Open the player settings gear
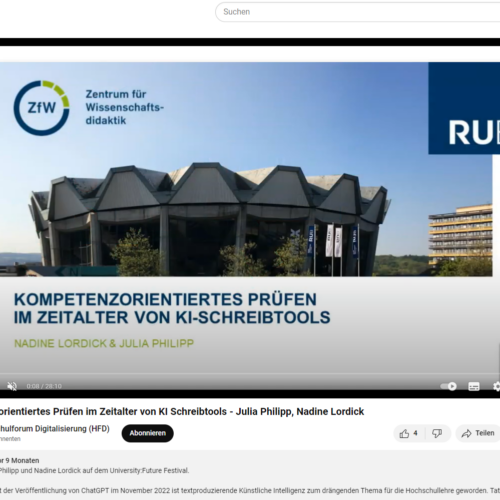 tap(496, 386)
